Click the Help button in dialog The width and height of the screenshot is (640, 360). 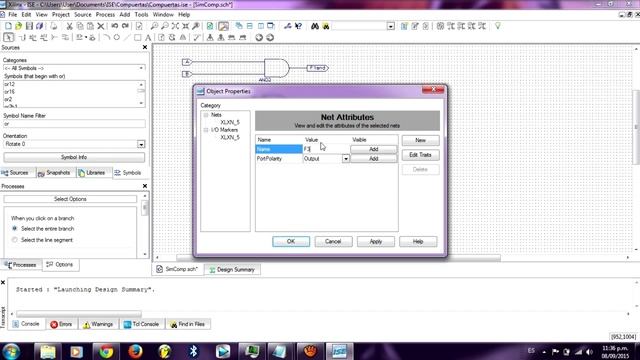pyautogui.click(x=418, y=242)
